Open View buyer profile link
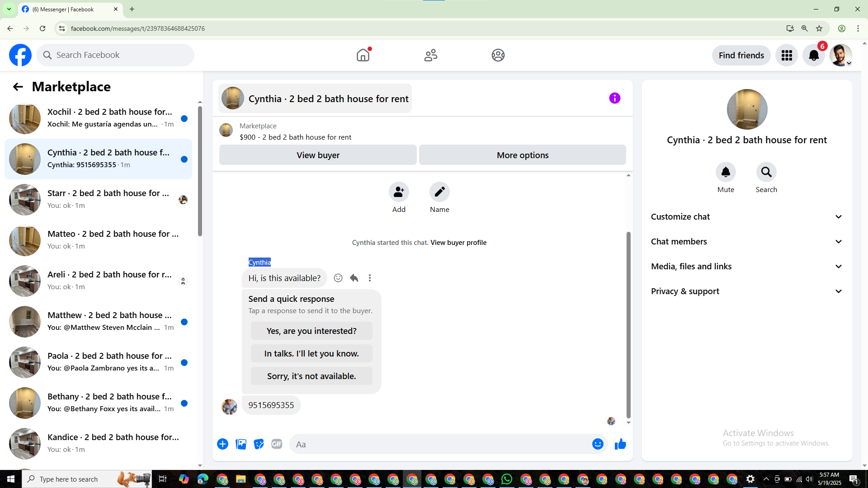Screen dimensions: 868x488 pos(458,243)
